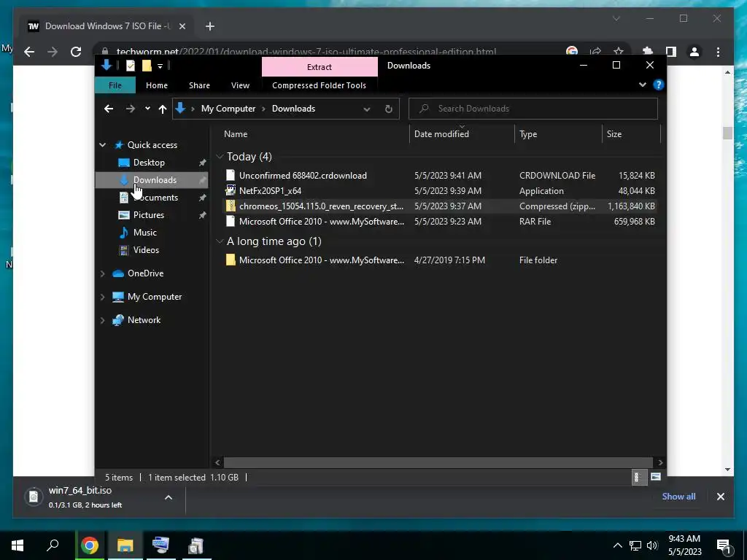Viewport: 747px width, 560px height.
Task: Expand the OneDrive tree node
Action: coord(102,273)
